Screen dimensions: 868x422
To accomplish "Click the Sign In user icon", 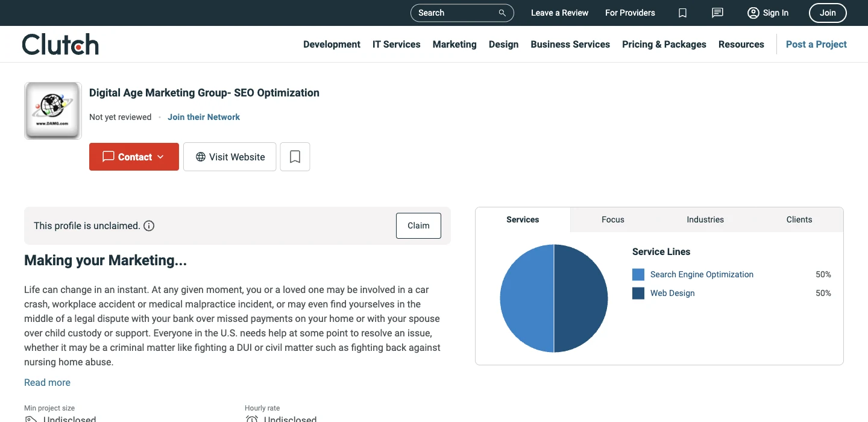I will click(753, 13).
